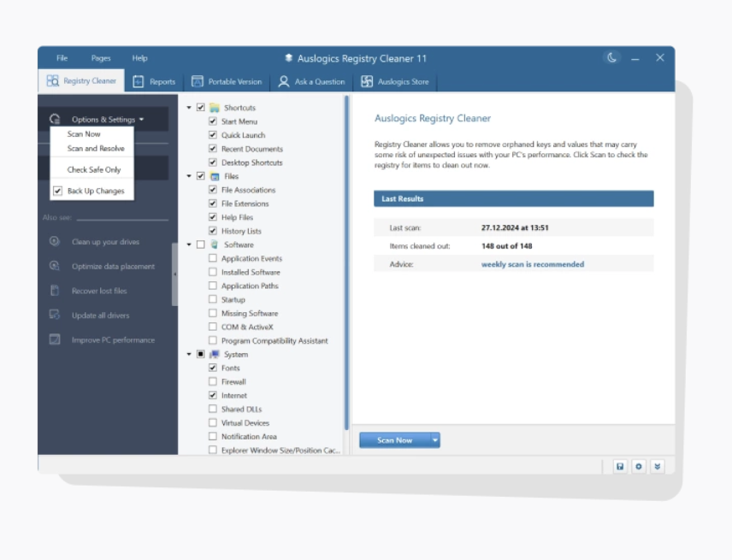Click the Update all drivers icon
Viewport: 732px width, 560px height.
coord(55,315)
